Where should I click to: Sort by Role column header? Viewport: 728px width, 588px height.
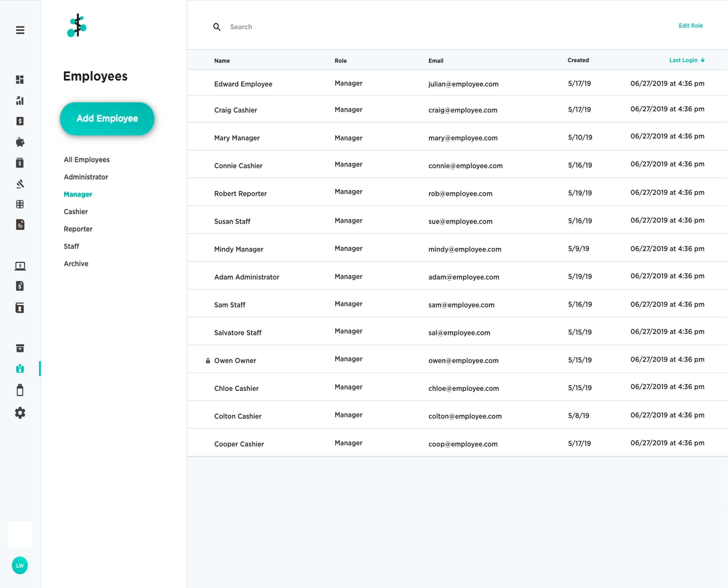click(x=341, y=61)
